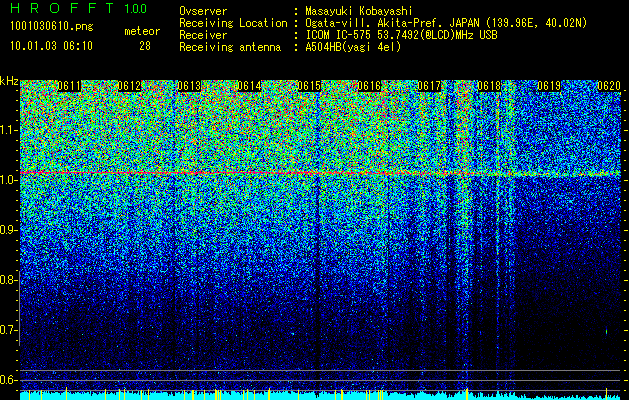Click the cyan signal strength bar graph
The width and height of the screenshot is (629, 400).
pyautogui.click(x=320, y=395)
